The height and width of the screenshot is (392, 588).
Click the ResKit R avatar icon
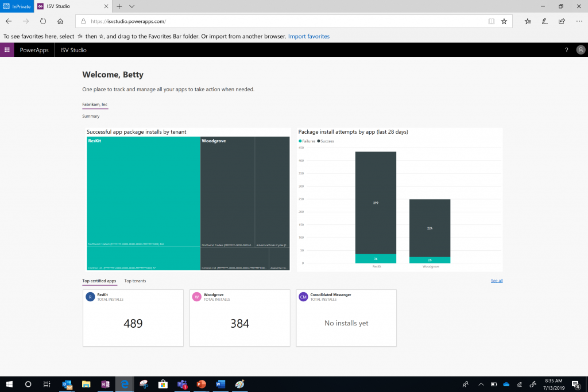pos(90,297)
